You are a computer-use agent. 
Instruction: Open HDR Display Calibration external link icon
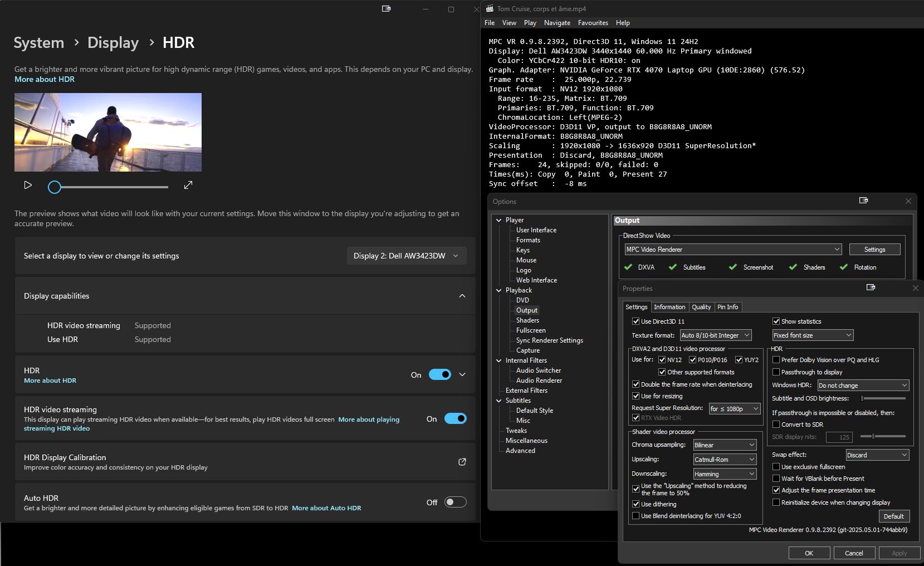pos(462,462)
